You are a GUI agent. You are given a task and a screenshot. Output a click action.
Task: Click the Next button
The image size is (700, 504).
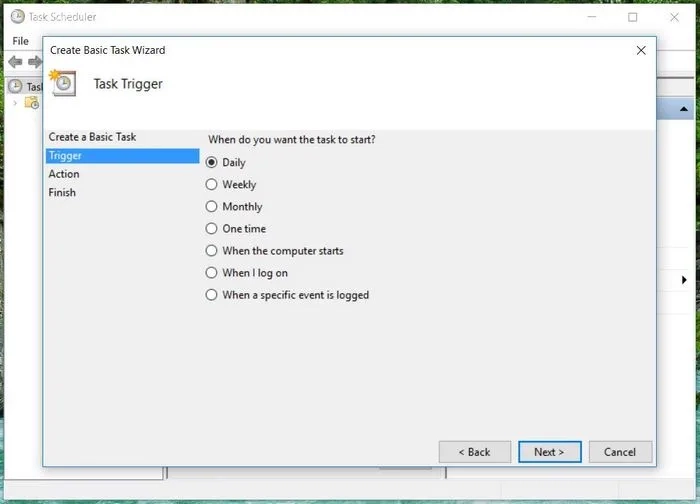pyautogui.click(x=549, y=452)
